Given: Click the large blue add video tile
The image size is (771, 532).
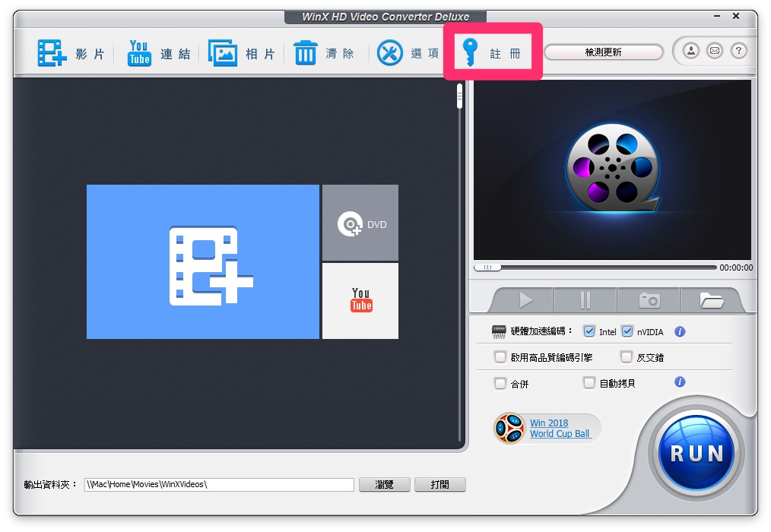Looking at the screenshot, I should coord(202,261).
